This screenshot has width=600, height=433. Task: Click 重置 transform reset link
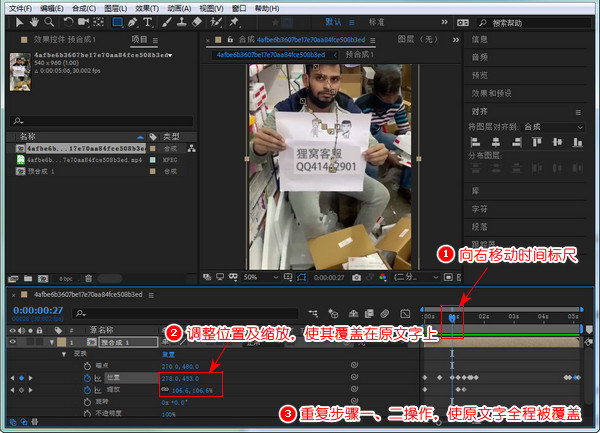(168, 355)
